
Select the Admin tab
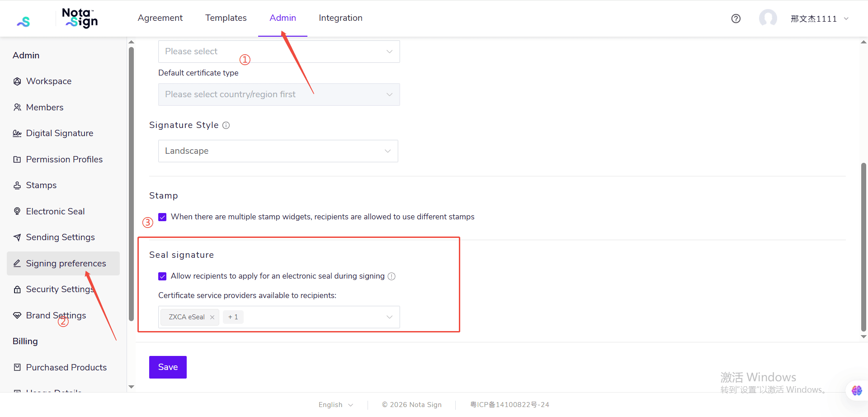(283, 18)
